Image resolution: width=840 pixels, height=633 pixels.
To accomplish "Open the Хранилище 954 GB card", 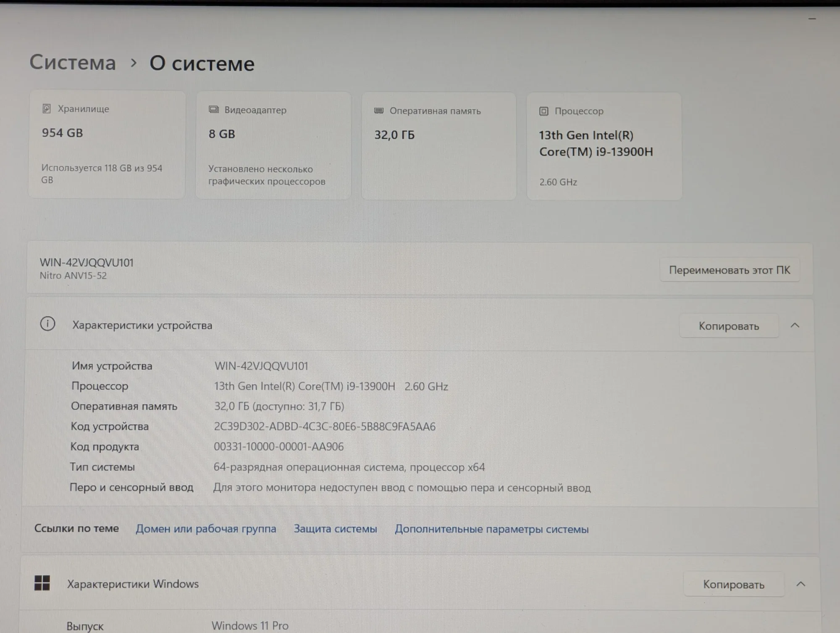I will 107,144.
